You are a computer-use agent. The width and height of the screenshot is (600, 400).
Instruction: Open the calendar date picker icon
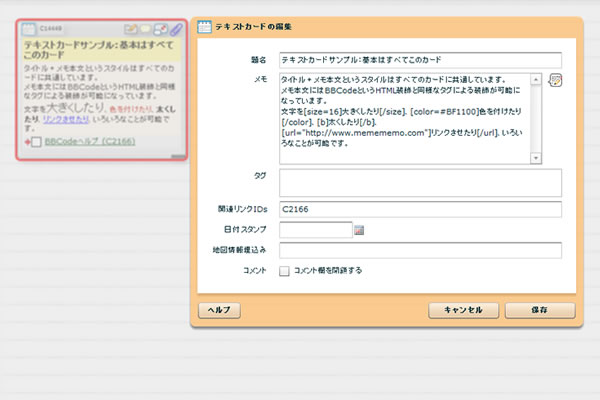pos(360,230)
